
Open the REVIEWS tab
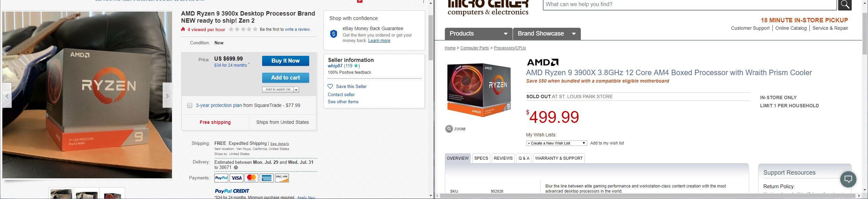click(x=503, y=158)
